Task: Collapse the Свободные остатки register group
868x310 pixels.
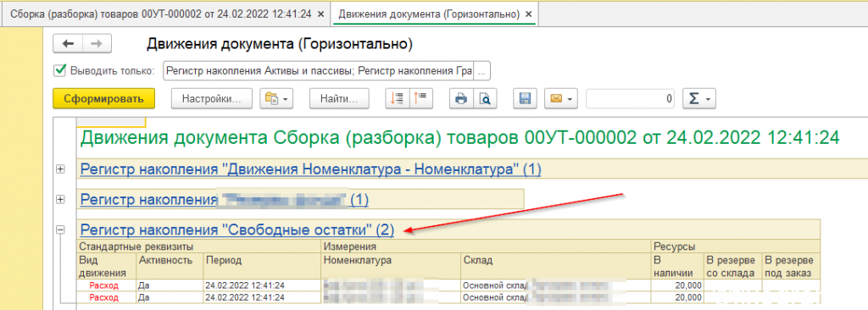Action: [x=60, y=230]
